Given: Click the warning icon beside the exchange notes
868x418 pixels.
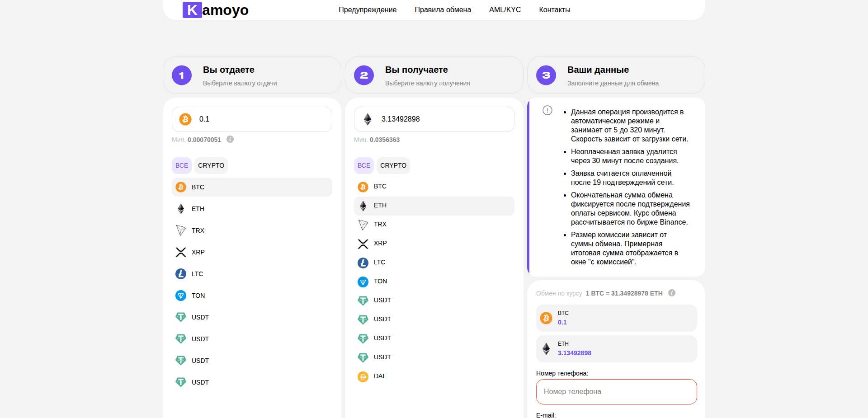Looking at the screenshot, I should (x=547, y=110).
